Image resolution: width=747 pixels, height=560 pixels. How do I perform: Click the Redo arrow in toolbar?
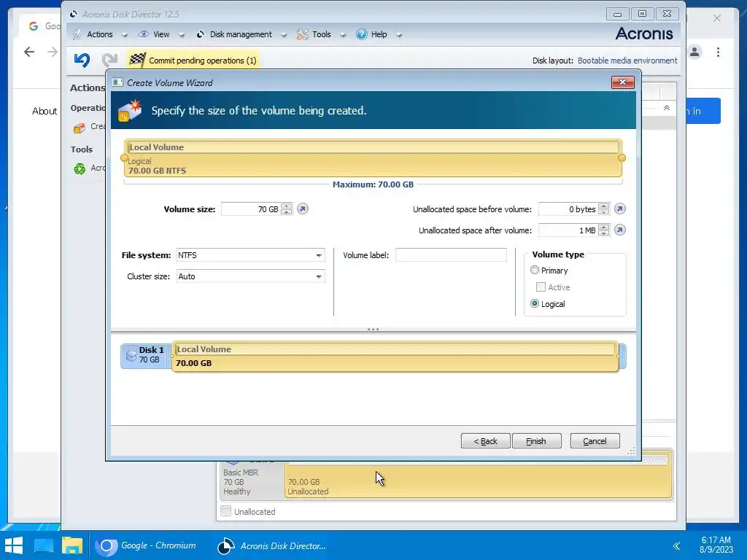109,60
